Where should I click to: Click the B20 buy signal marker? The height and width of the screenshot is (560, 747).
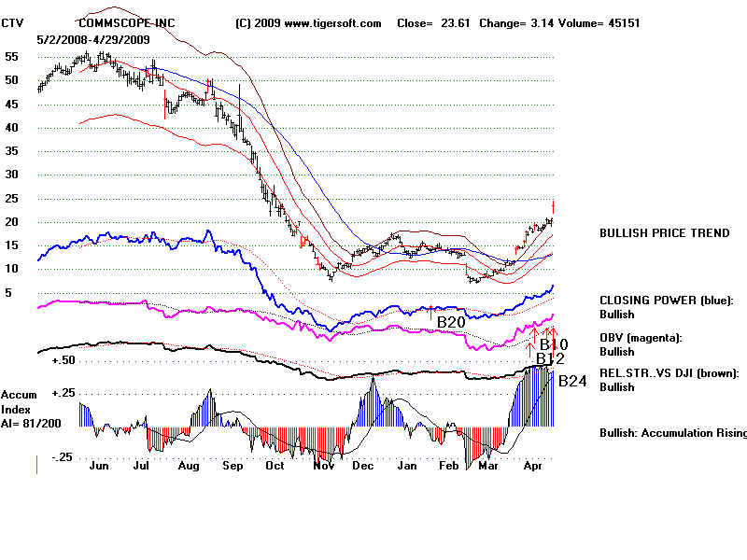tap(451, 322)
